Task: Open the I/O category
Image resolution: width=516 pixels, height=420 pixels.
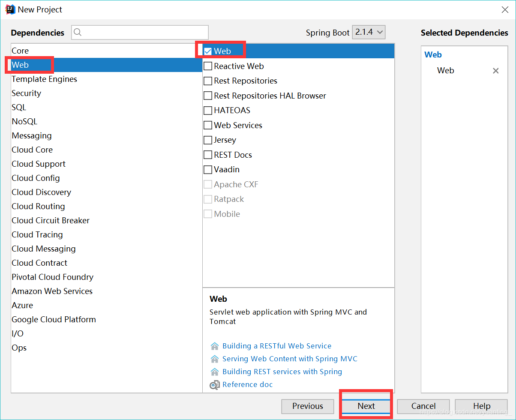Action: coord(106,333)
